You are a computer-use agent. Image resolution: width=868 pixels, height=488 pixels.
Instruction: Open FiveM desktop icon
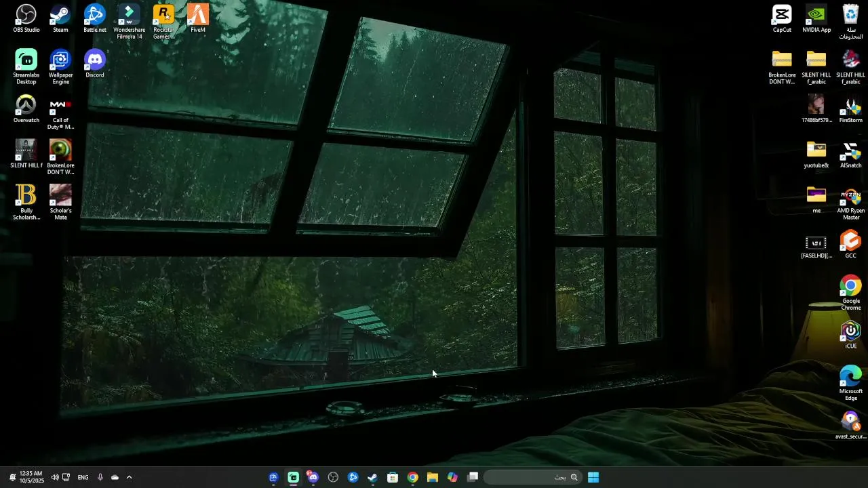[198, 18]
